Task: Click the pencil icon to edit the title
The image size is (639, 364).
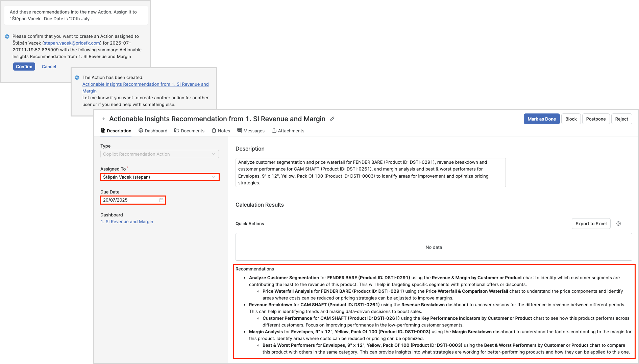Action: pos(332,119)
